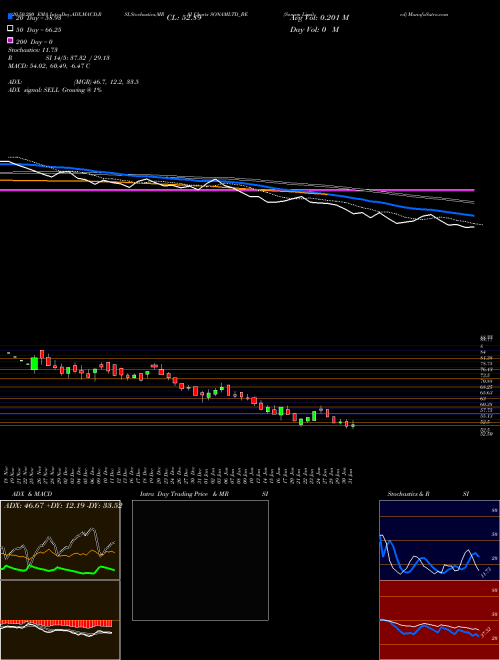Click the magenta 200 Day EMA legend swatch
The image size is (500, 660).
tap(10, 41)
